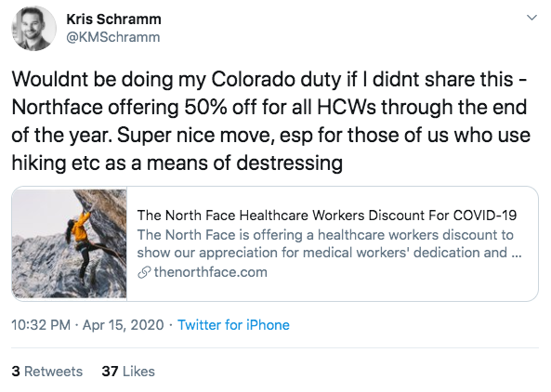The image size is (551, 392).
Task: Click the tweet text mentioning Northface 50% off
Action: click(269, 107)
